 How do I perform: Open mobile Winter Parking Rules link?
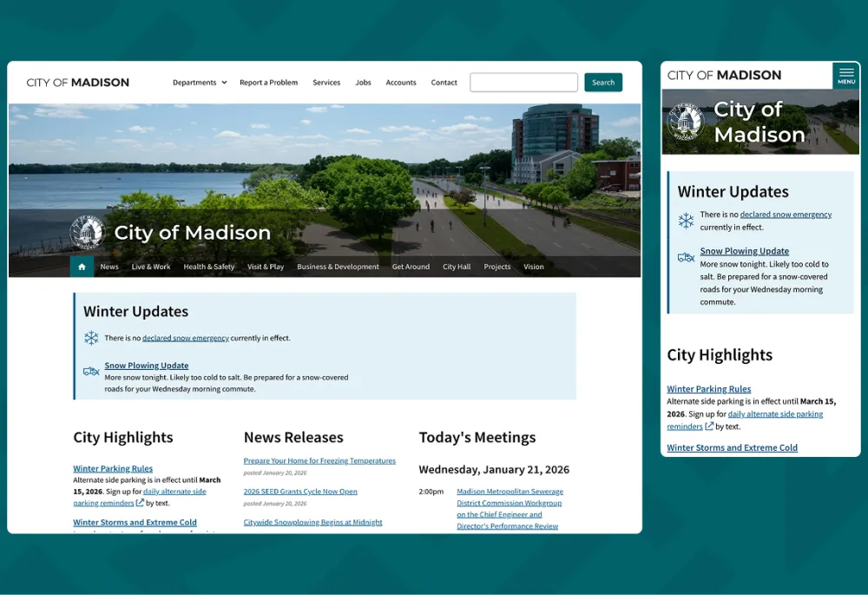(x=708, y=389)
